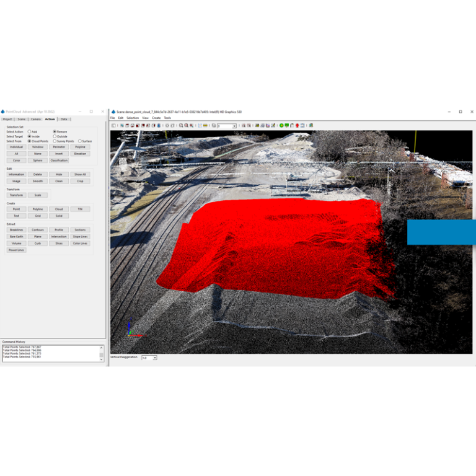Click the first magnifier zoom icon in toolbar

tap(181, 125)
